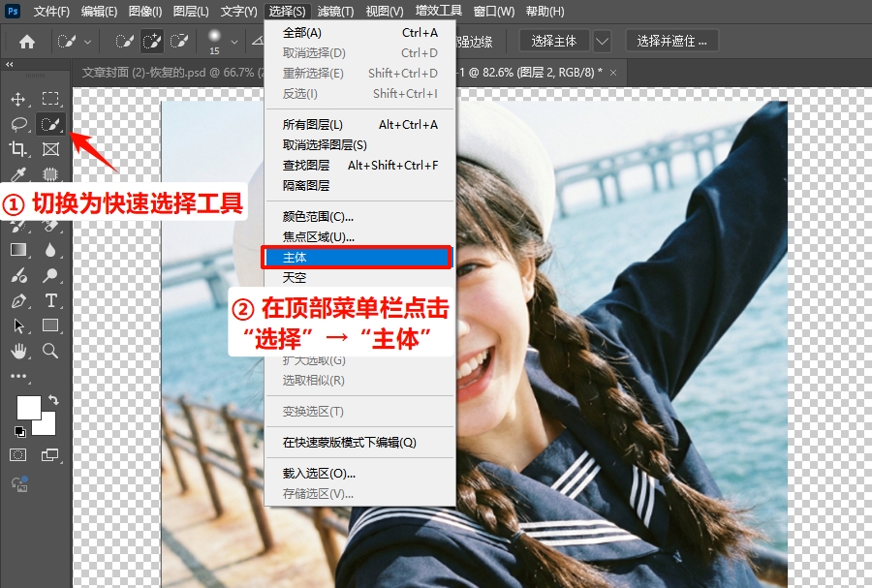This screenshot has width=872, height=588.
Task: Open the dropdown beside 选择主体 button
Action: [x=602, y=41]
